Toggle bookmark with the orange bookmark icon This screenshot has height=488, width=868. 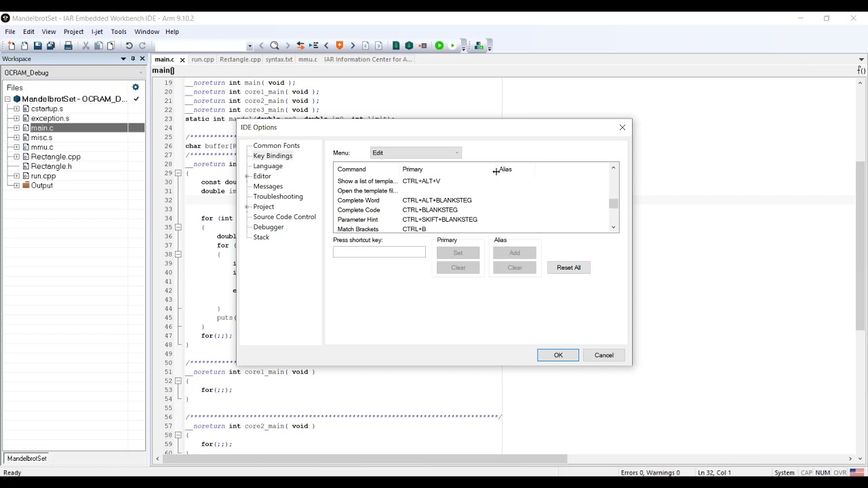click(340, 45)
